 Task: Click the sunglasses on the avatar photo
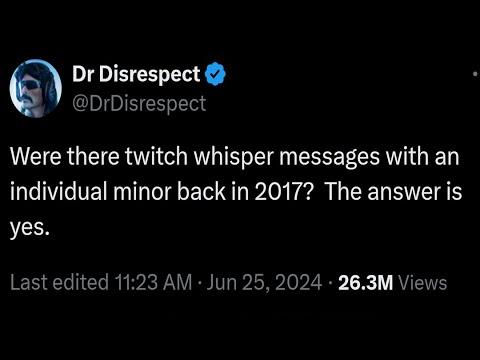point(31,85)
